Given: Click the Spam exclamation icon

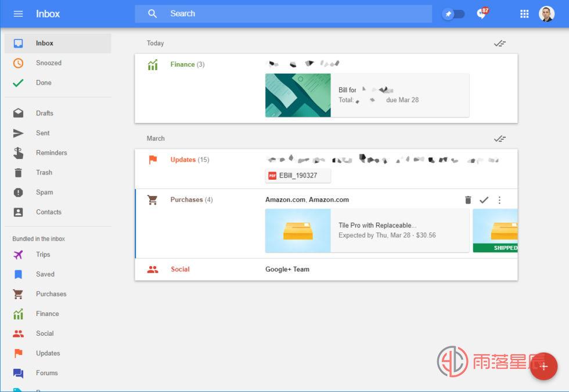Looking at the screenshot, I should [18, 193].
